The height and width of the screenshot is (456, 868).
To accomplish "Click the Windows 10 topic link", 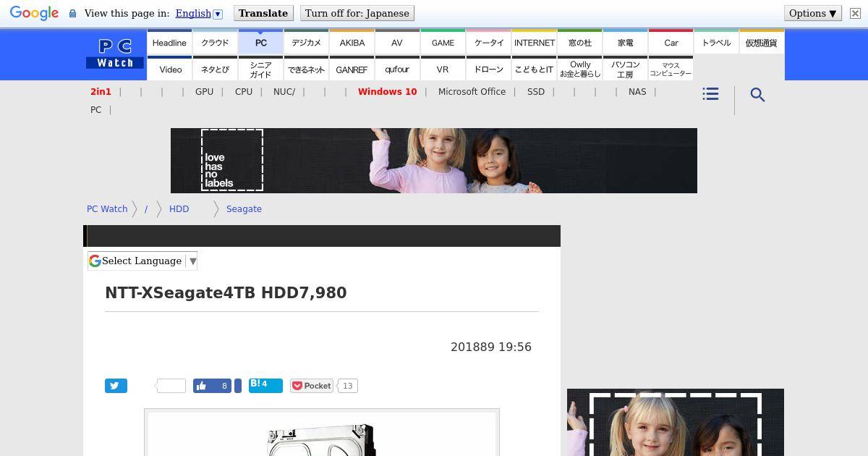I will pyautogui.click(x=387, y=91).
